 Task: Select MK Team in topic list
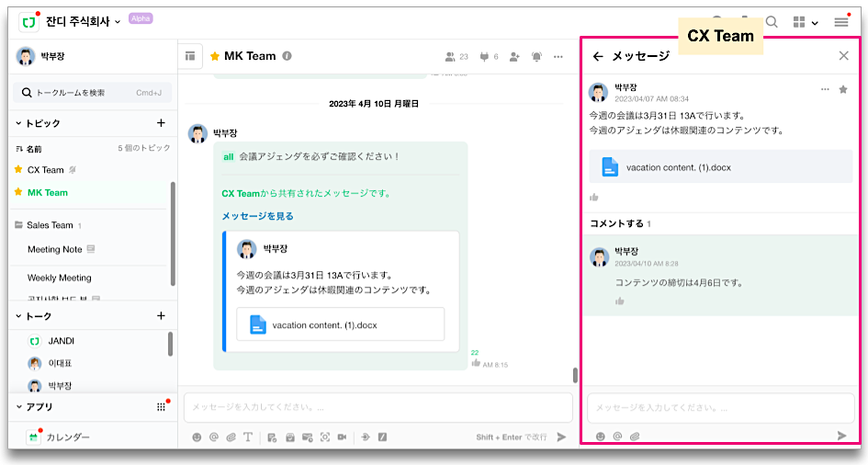coord(48,193)
